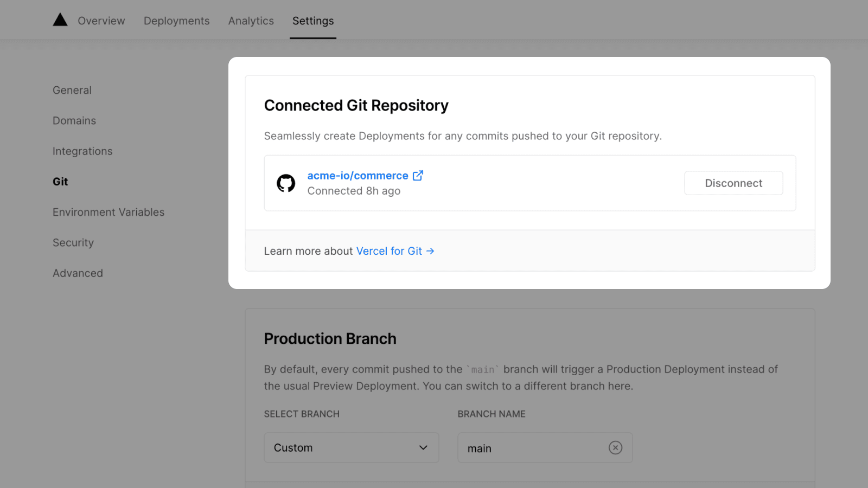Navigate to Domains settings
This screenshot has height=488, width=868.
click(x=74, y=121)
